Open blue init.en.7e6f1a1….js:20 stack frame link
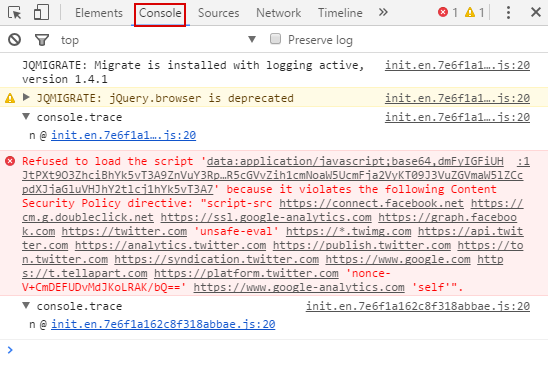The width and height of the screenshot is (548, 366). 124,135
